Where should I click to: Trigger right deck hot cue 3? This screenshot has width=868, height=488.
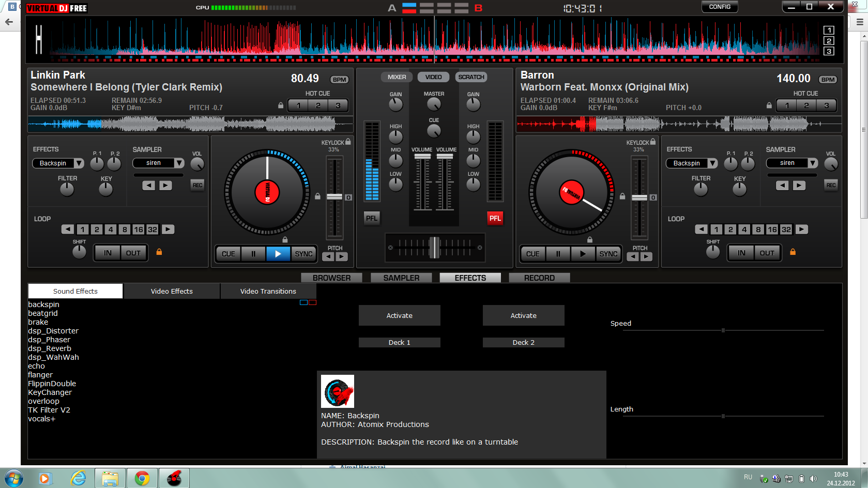pos(826,105)
